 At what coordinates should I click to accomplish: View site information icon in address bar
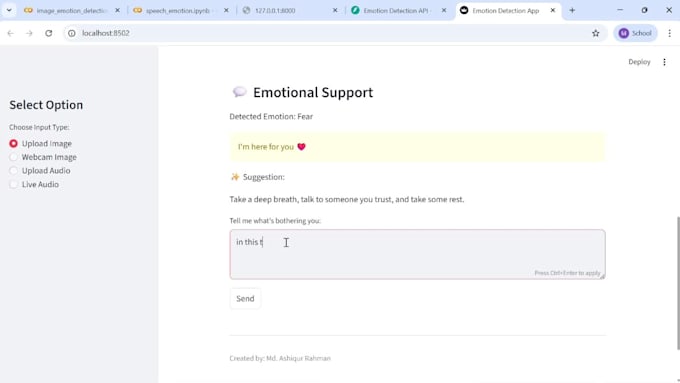[x=72, y=33]
